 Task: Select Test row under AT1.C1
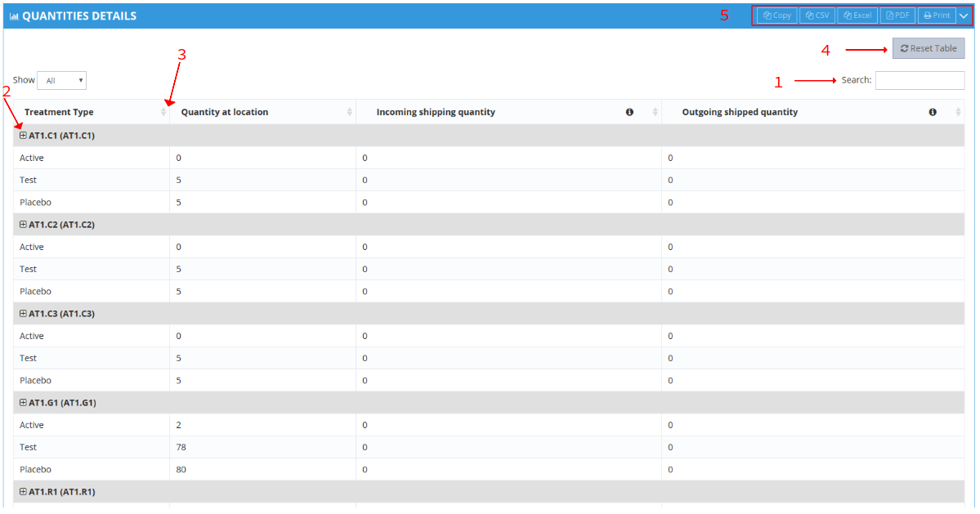tap(489, 180)
